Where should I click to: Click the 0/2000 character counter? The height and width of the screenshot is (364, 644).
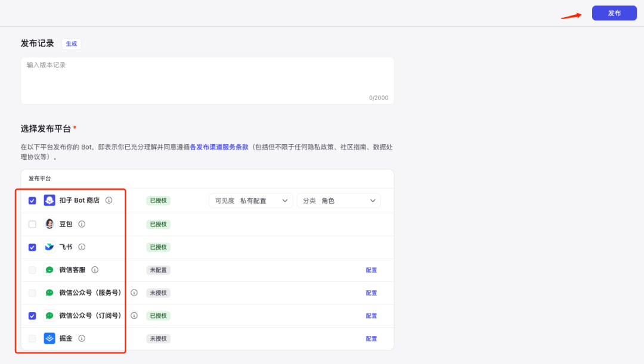pyautogui.click(x=378, y=98)
